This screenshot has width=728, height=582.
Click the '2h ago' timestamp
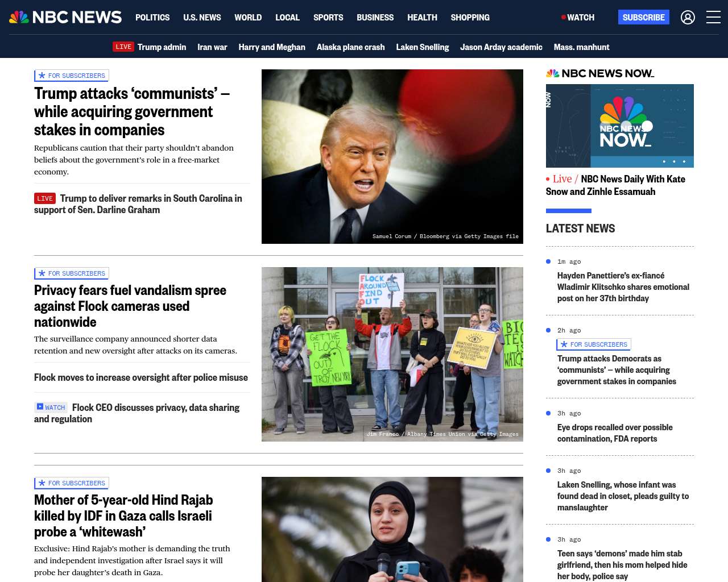(x=569, y=330)
